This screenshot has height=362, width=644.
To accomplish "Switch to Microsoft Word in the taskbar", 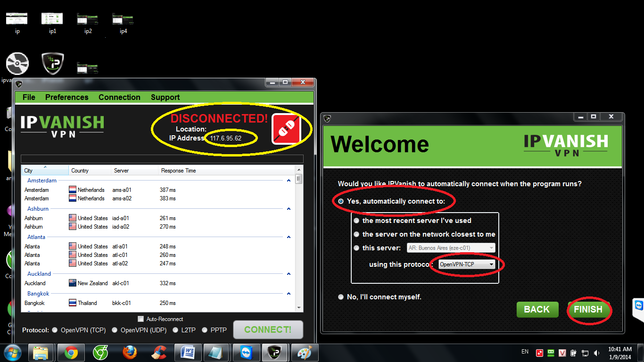I will [x=188, y=353].
